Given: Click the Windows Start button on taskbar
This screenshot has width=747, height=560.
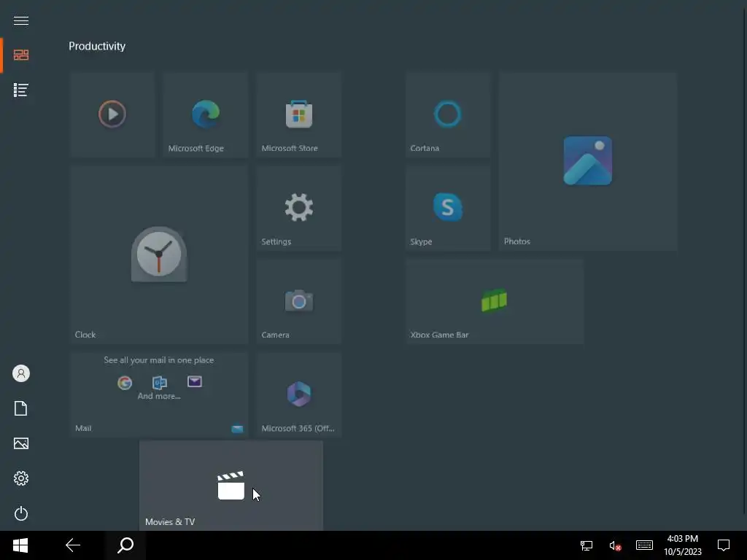Looking at the screenshot, I should coord(20,545).
